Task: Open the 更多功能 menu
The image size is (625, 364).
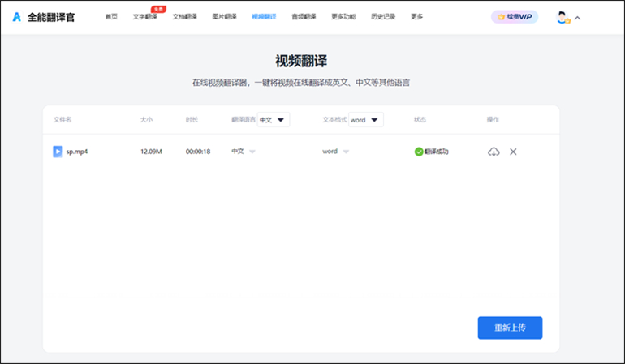Action: tap(343, 17)
